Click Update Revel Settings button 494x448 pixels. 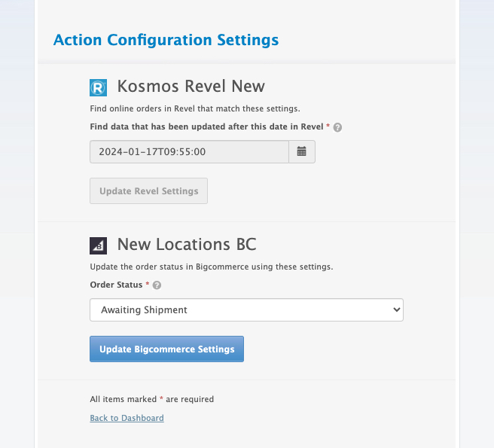[x=148, y=191]
